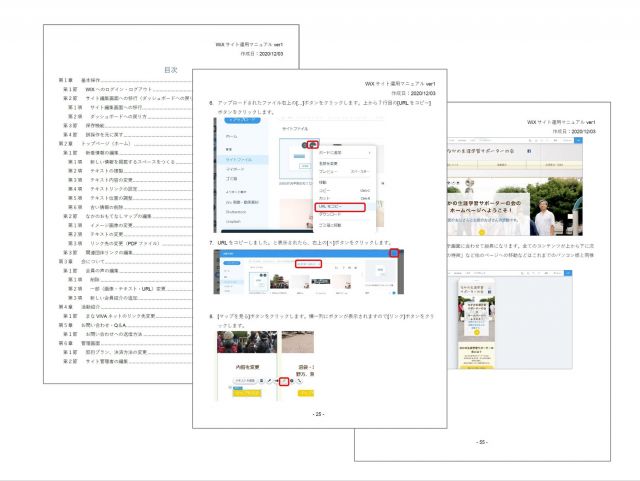The image size is (640, 481).
Task: Select 第6章 管理画面 contents entry
Action: (124, 343)
